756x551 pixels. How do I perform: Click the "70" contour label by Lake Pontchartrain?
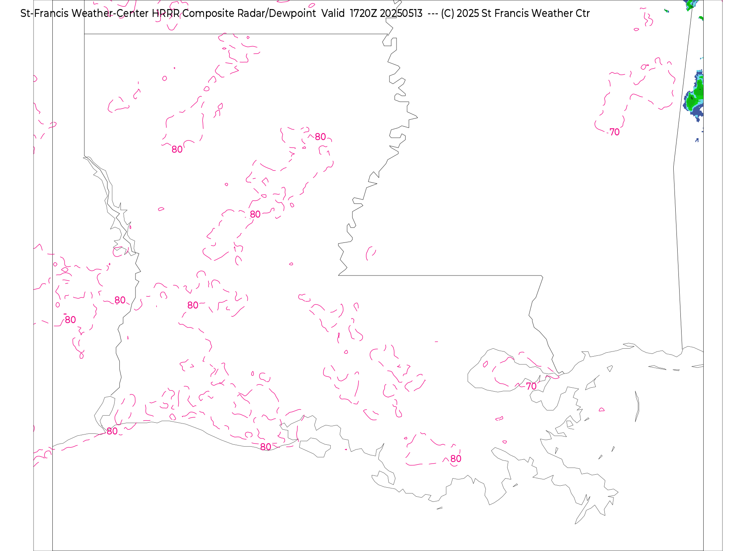[x=531, y=386]
